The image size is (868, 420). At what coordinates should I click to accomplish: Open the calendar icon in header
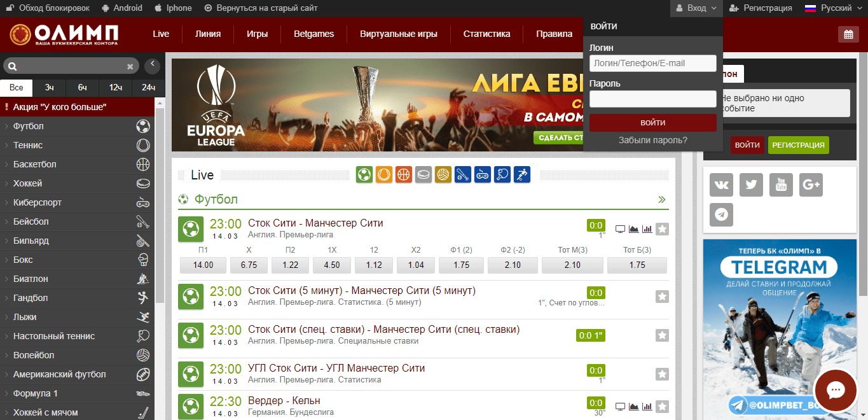point(848,34)
